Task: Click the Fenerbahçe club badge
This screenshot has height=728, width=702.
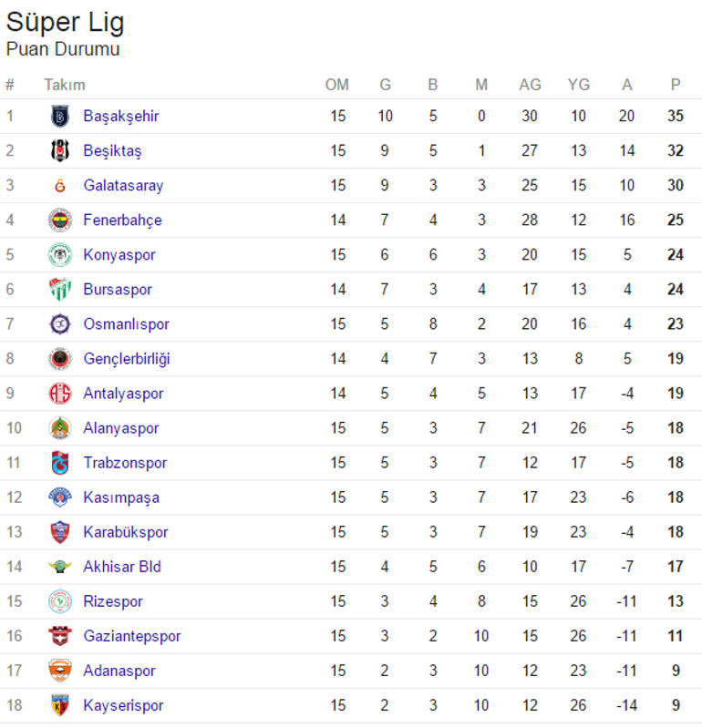Action: (60, 220)
